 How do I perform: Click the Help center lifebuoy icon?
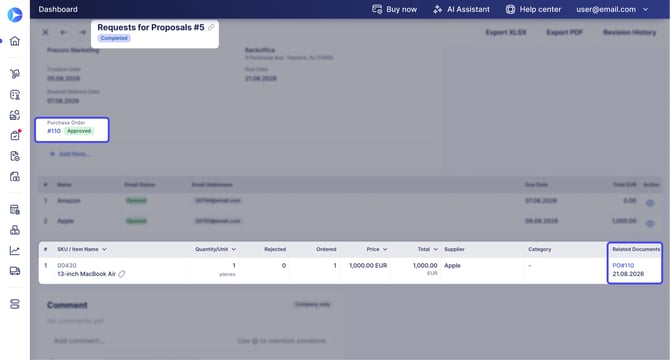[x=510, y=9]
